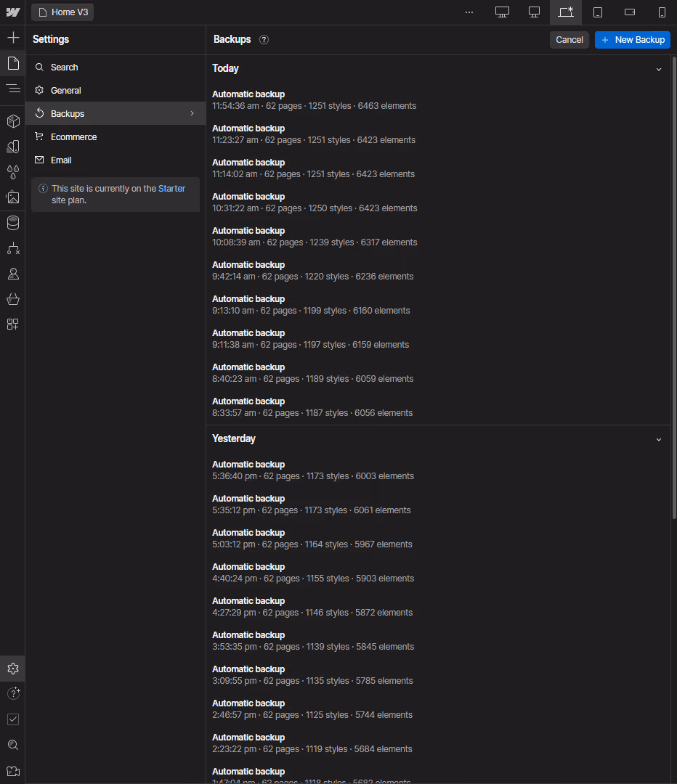677x784 pixels.
Task: Open the Style selectors drops icon
Action: coord(13,172)
